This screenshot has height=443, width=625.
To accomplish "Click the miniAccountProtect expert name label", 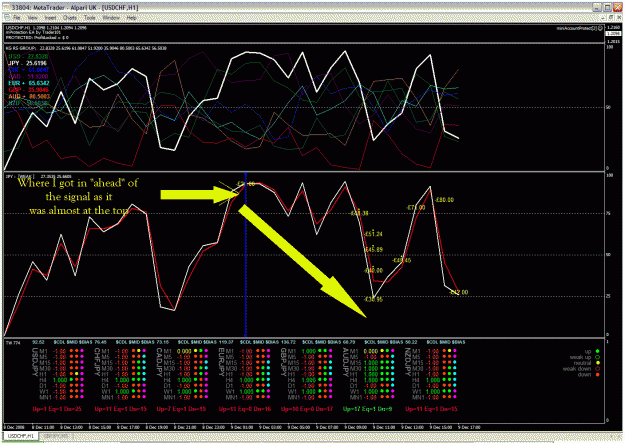I will pos(576,28).
